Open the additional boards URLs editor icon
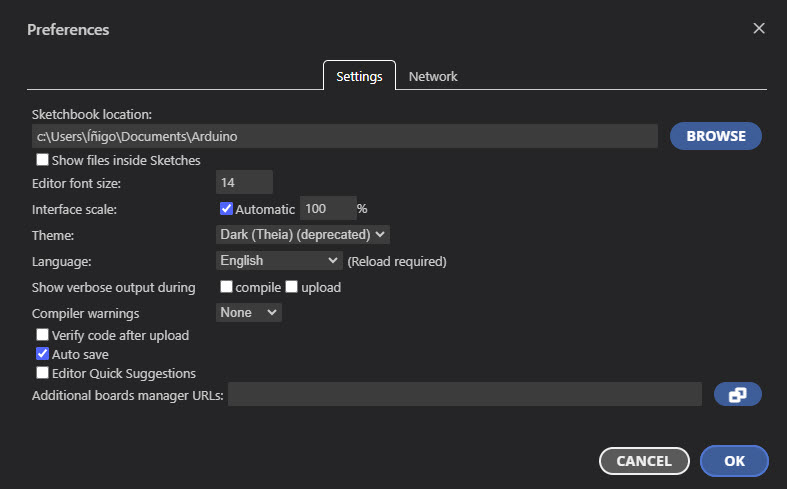Screen dimensions: 787x489 [737, 395]
